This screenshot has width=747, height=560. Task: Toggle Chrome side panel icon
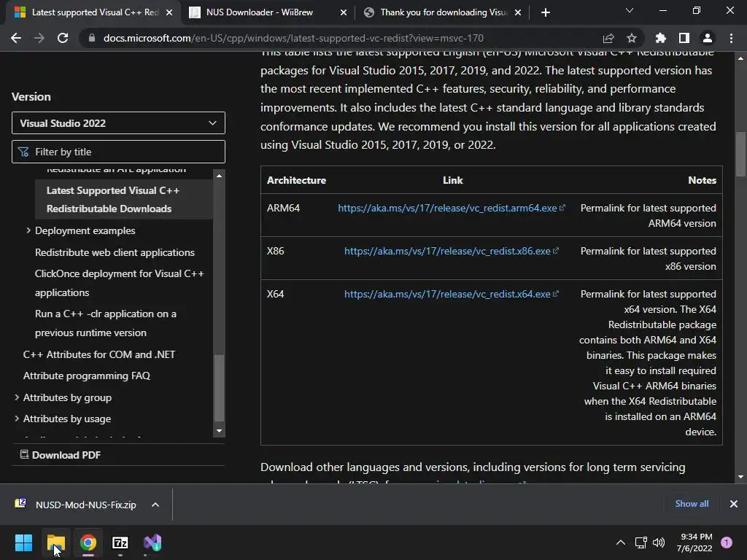click(x=684, y=38)
